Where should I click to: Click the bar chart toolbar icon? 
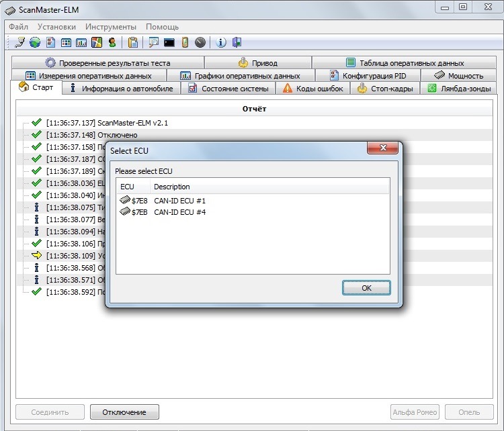tap(81, 42)
